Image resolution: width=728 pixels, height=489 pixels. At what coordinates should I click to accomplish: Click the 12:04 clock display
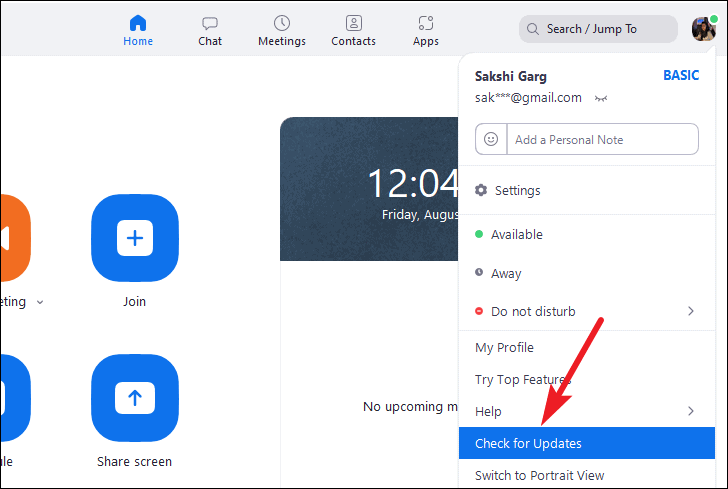click(413, 183)
